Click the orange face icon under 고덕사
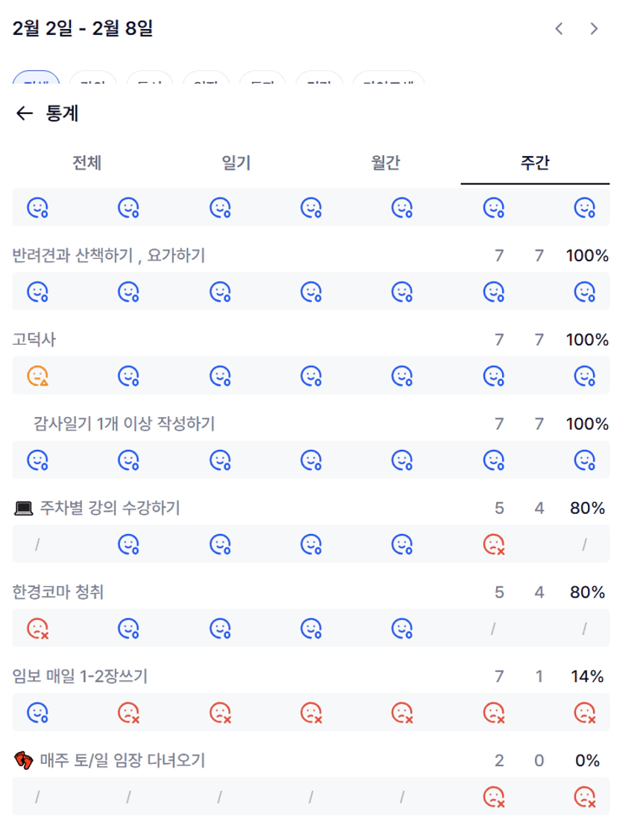Image resolution: width=617 pixels, height=840 pixels. (x=37, y=375)
